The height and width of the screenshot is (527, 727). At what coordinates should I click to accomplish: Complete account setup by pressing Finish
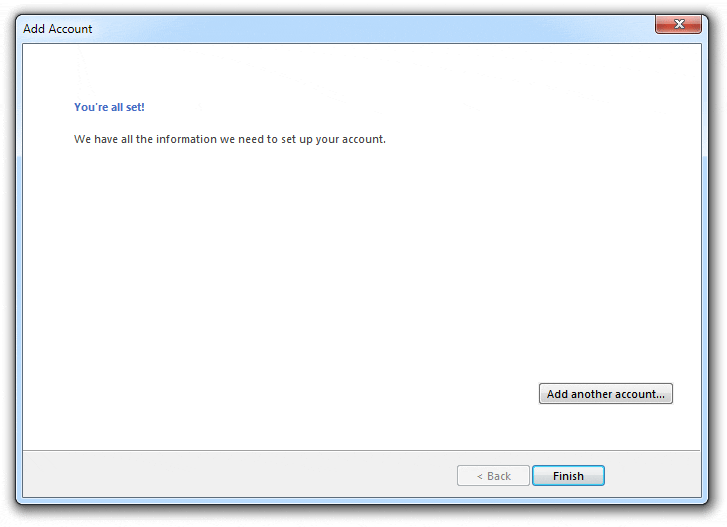tap(568, 476)
